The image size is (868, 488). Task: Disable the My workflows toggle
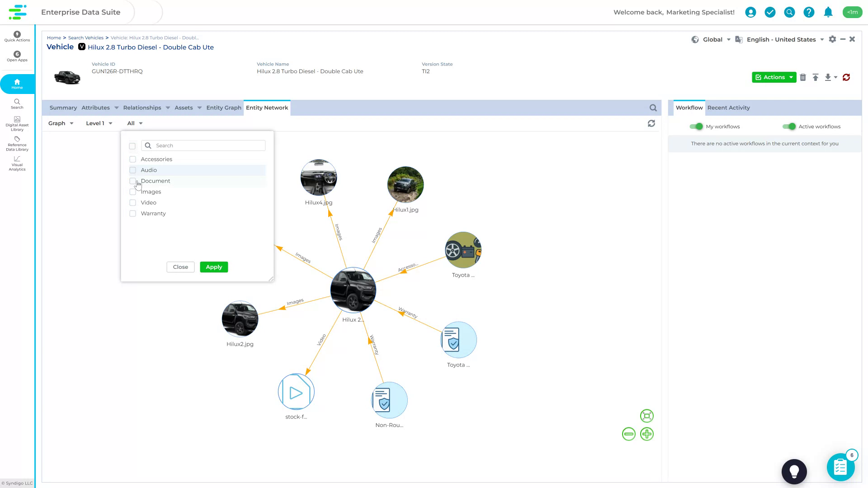coord(696,127)
